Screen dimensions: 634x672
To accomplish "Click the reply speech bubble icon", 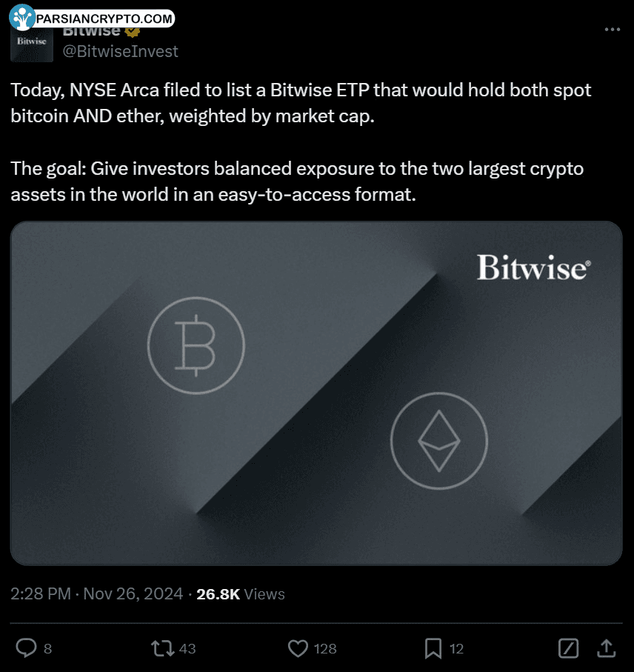I will pyautogui.click(x=26, y=648).
